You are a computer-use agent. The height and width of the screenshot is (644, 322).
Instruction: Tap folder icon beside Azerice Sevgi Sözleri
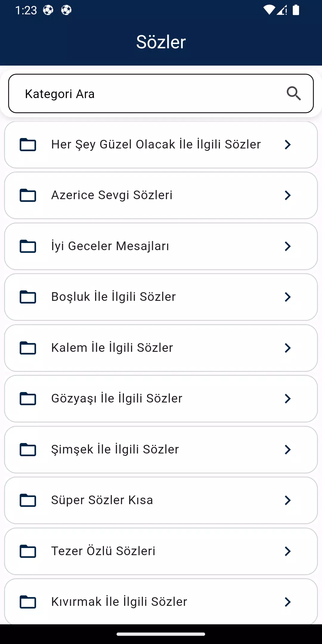(x=28, y=195)
